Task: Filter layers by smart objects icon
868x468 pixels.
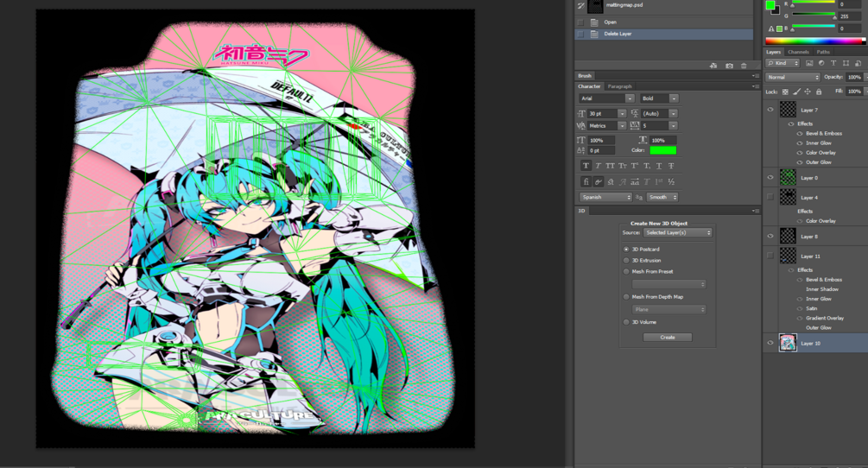Action: [x=858, y=63]
